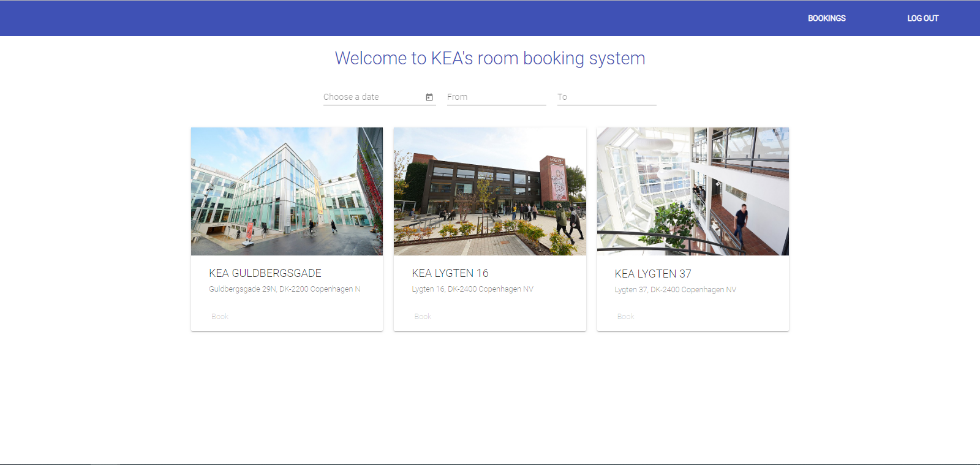Select the KEA Lygten 37 interior photo
Image resolution: width=980 pixels, height=465 pixels.
click(693, 191)
